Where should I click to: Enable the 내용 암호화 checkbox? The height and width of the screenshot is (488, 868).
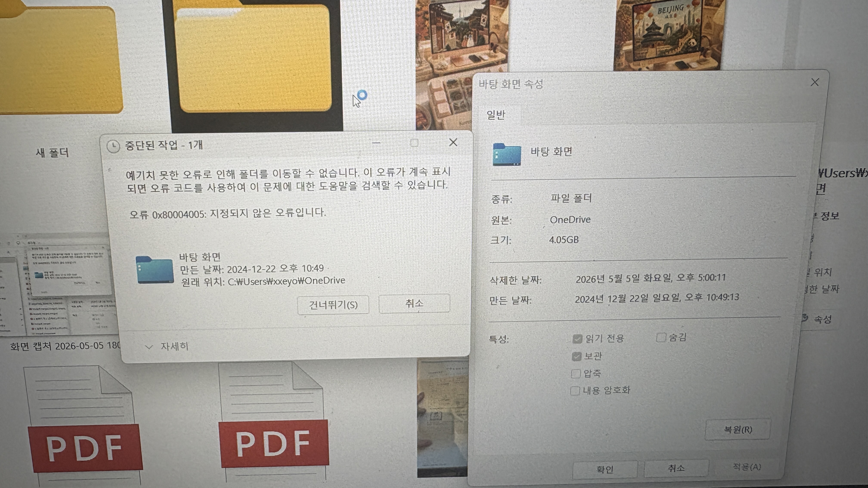575,391
